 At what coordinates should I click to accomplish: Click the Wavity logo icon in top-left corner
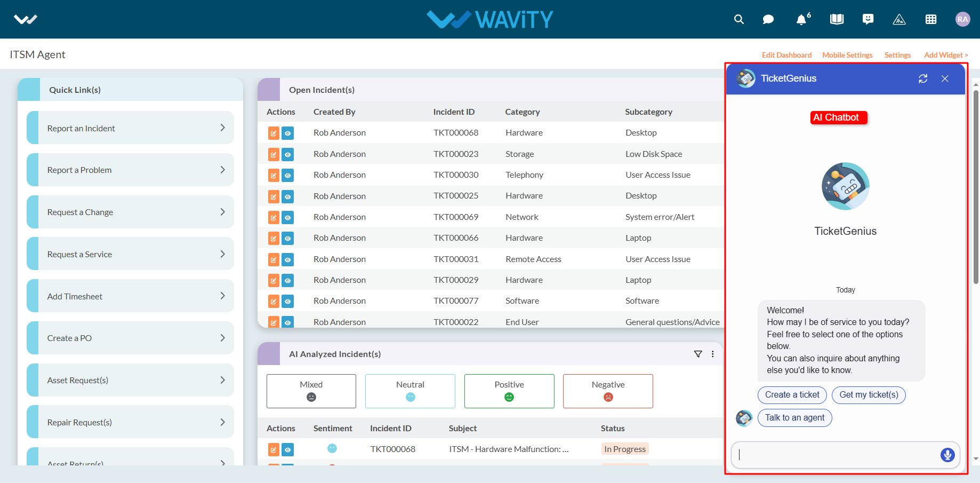[25, 20]
